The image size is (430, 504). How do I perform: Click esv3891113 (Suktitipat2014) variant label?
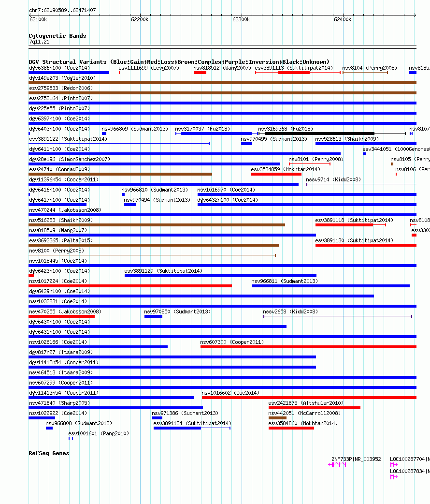click(294, 68)
